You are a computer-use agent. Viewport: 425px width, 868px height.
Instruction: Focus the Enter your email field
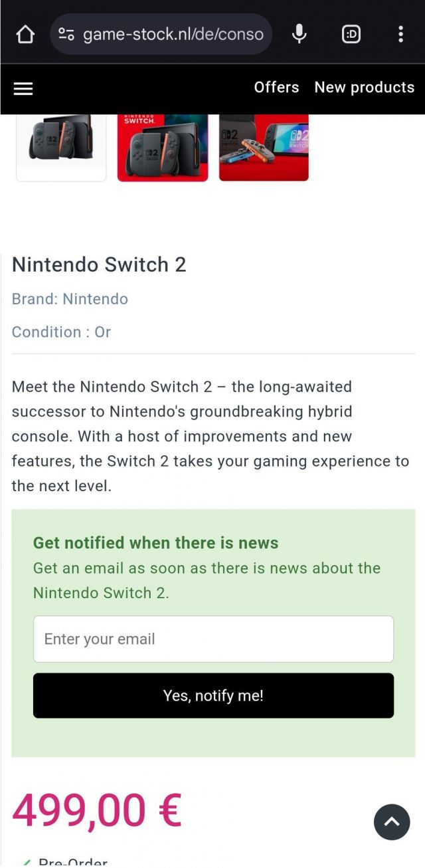213,639
